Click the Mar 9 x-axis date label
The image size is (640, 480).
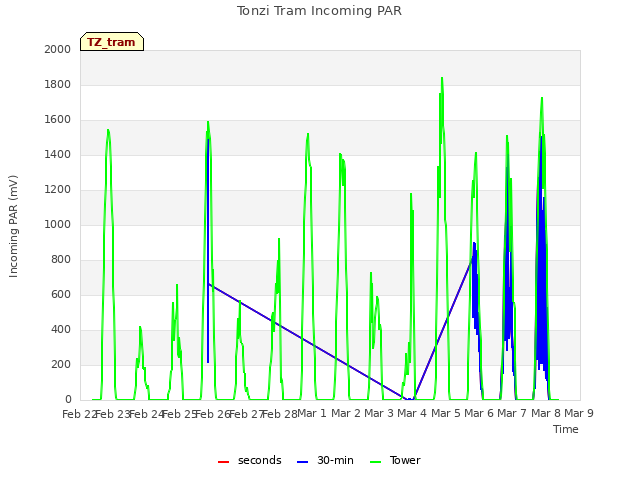click(579, 413)
